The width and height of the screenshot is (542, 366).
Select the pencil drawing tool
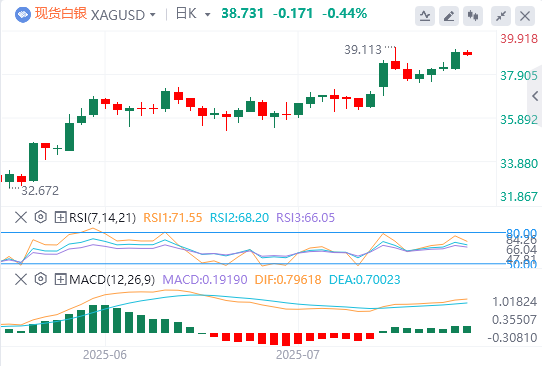[x=449, y=16]
